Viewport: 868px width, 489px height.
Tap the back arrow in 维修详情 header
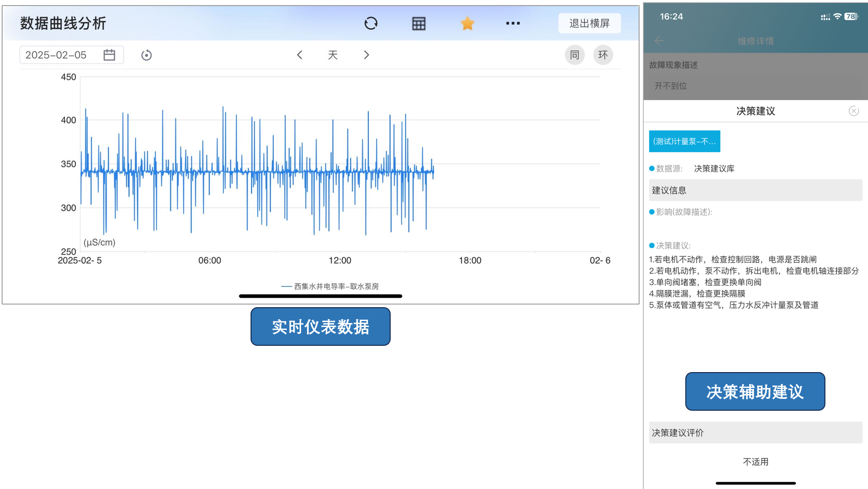click(x=659, y=41)
